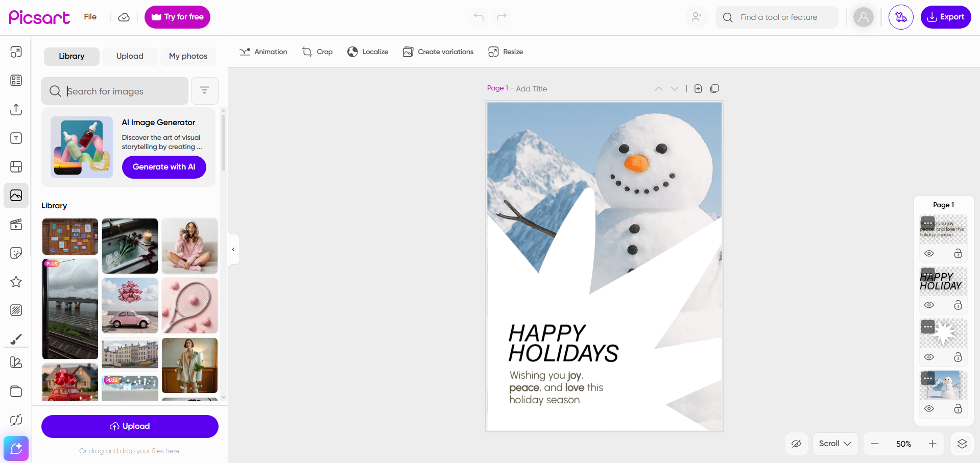Open the invite collaborators icon
The width and height of the screenshot is (980, 463).
697,17
